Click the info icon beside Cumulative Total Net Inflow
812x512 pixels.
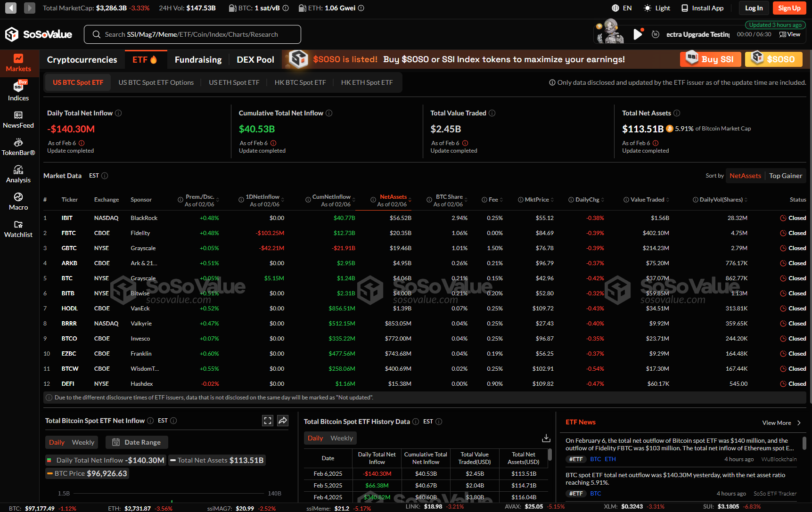pos(329,113)
